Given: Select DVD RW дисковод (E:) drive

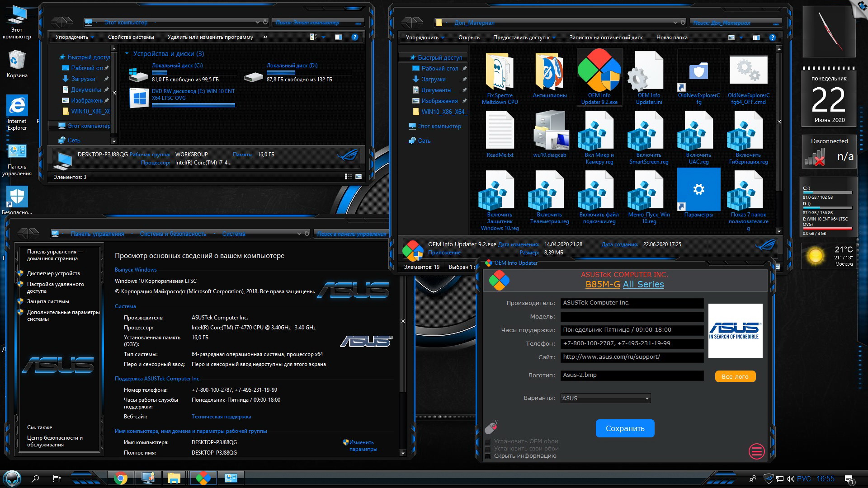Looking at the screenshot, I should pos(183,98).
